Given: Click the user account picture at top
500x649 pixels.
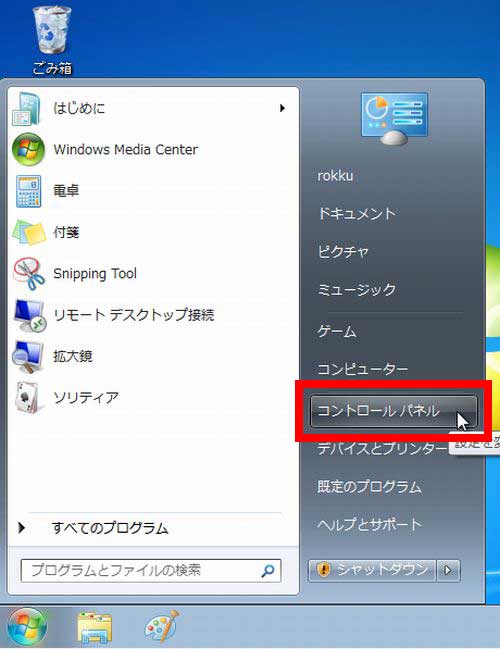Looking at the screenshot, I should (x=394, y=118).
